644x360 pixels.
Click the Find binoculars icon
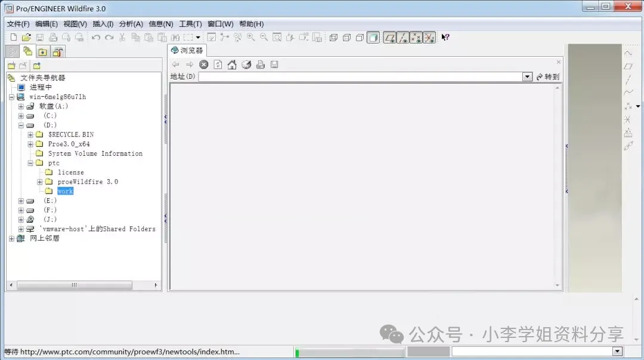click(175, 38)
